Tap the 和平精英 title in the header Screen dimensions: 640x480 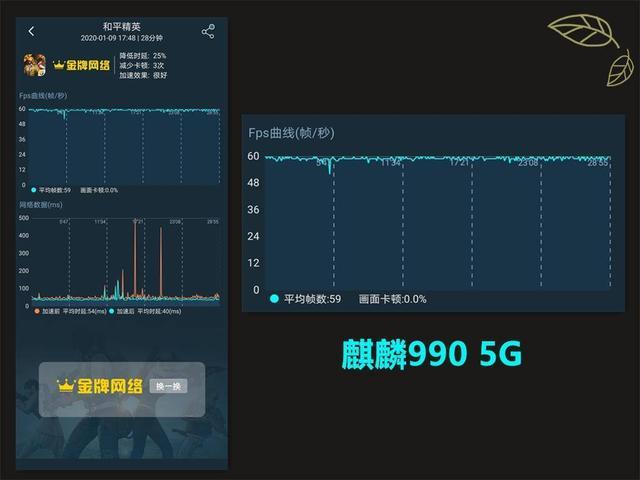pyautogui.click(x=122, y=27)
